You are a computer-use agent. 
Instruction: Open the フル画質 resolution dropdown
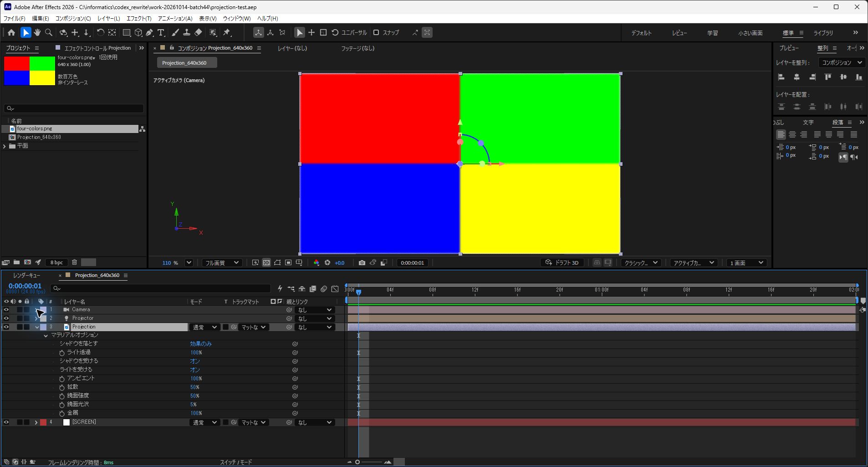(222, 263)
